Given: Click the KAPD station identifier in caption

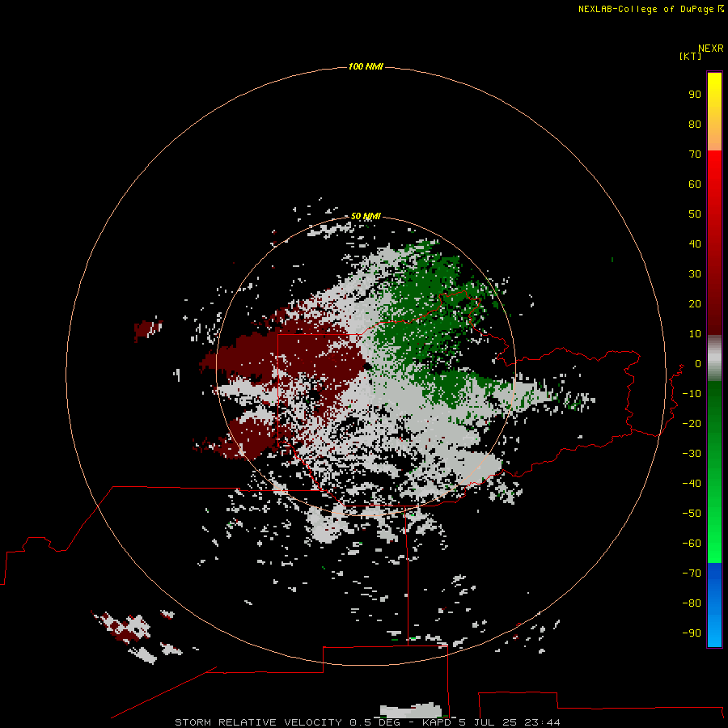Looking at the screenshot, I should (x=437, y=722).
